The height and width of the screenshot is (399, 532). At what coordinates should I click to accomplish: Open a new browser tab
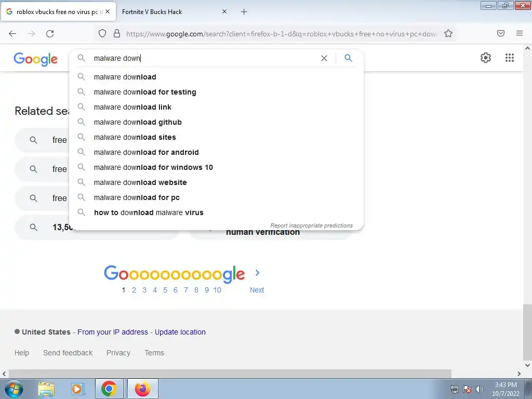click(244, 12)
